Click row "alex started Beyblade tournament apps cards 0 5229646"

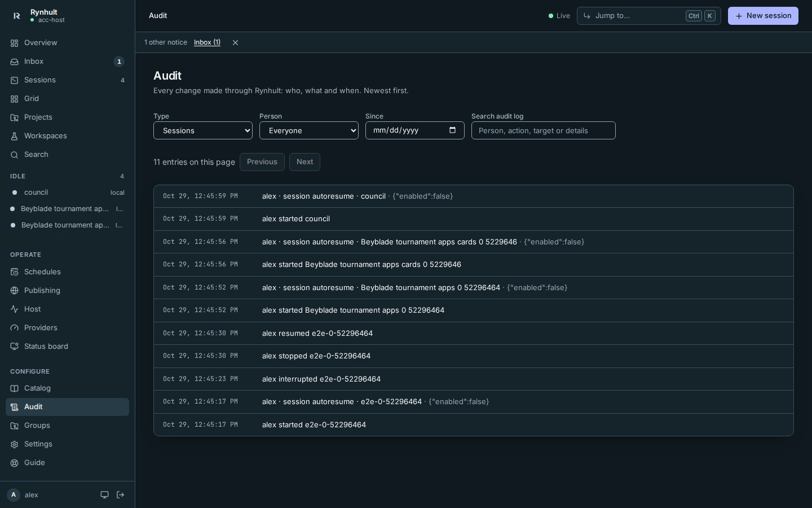(474, 265)
